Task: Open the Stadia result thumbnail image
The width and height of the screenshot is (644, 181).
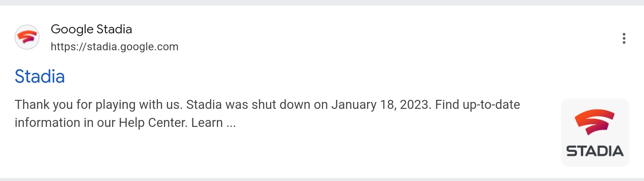Action: (x=595, y=132)
